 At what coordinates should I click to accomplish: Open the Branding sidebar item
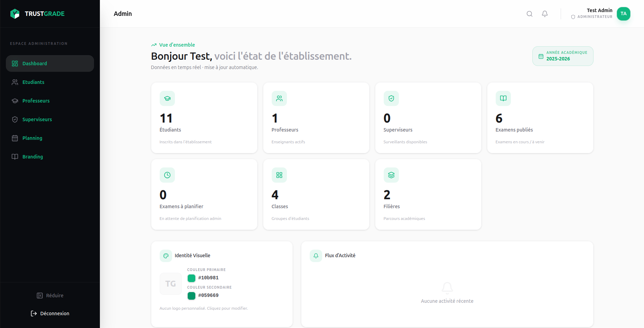point(32,157)
